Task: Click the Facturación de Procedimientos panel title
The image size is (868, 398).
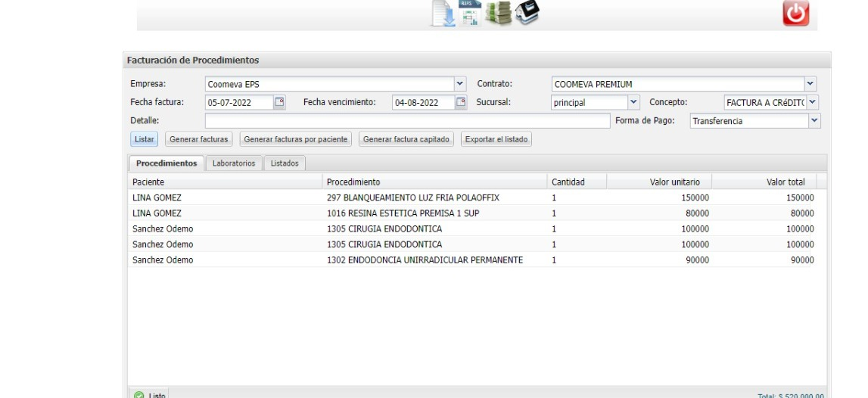Action: click(193, 60)
